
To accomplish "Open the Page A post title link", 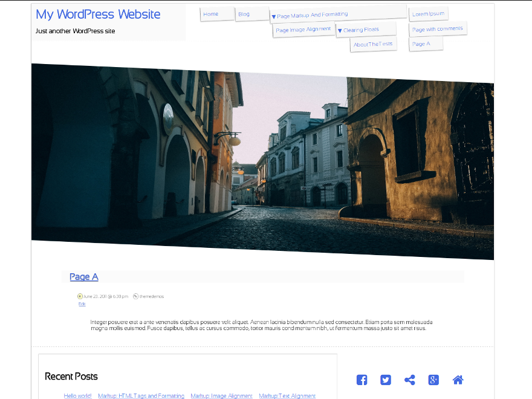I will [x=84, y=277].
